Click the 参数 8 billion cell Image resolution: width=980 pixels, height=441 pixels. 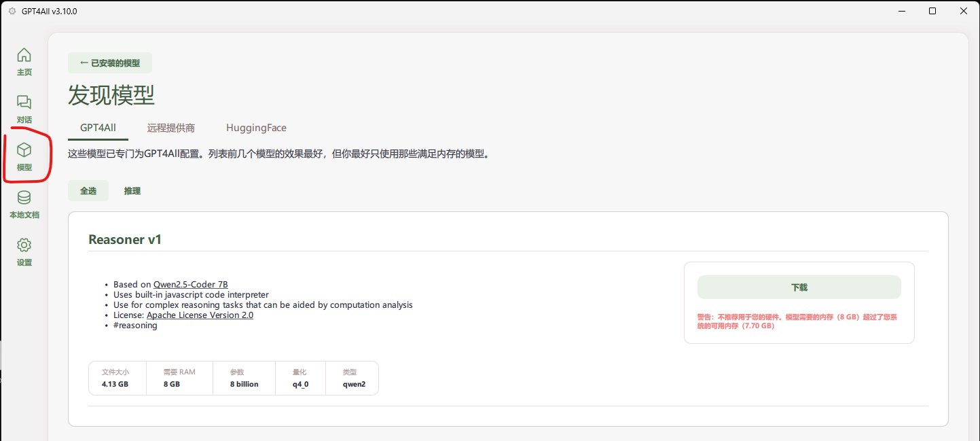pyautogui.click(x=244, y=378)
